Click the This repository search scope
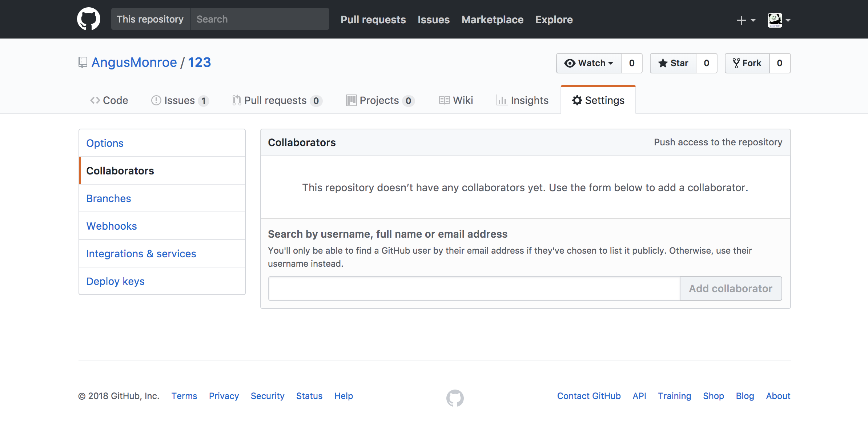This screenshot has width=868, height=423. coord(150,19)
